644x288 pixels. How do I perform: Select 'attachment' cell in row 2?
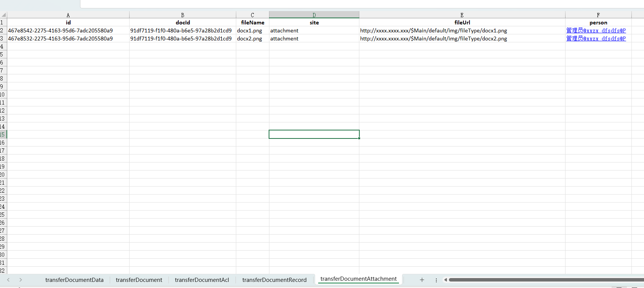click(x=314, y=31)
